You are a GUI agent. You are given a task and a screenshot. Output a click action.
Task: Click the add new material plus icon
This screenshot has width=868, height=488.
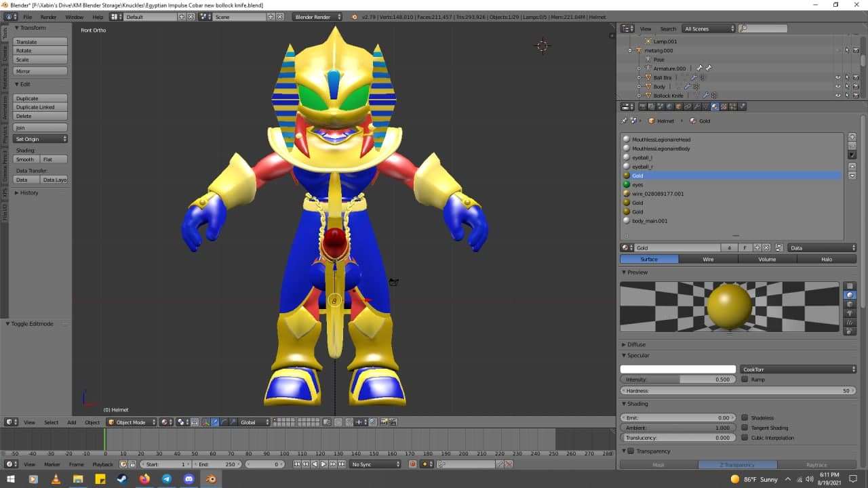point(757,248)
